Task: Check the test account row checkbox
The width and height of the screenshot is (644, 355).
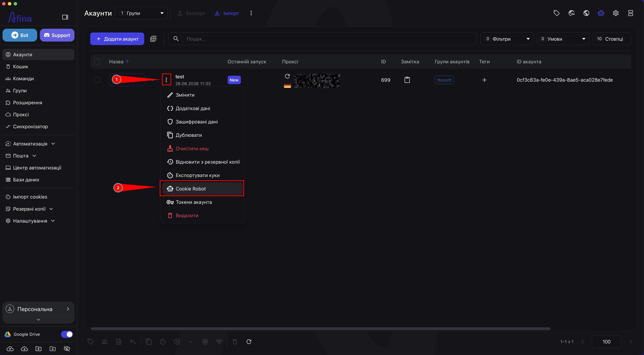Action: pyautogui.click(x=97, y=80)
